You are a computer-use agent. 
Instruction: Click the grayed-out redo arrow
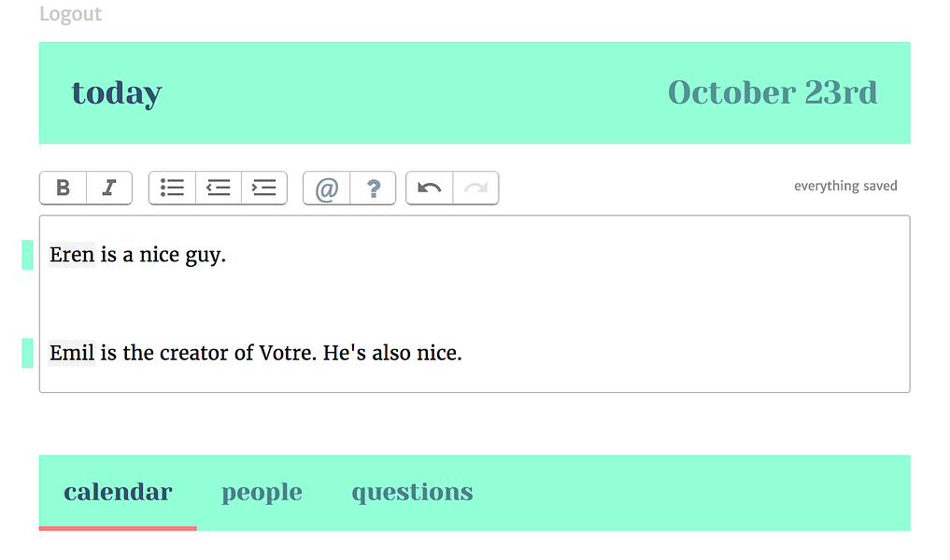(476, 189)
